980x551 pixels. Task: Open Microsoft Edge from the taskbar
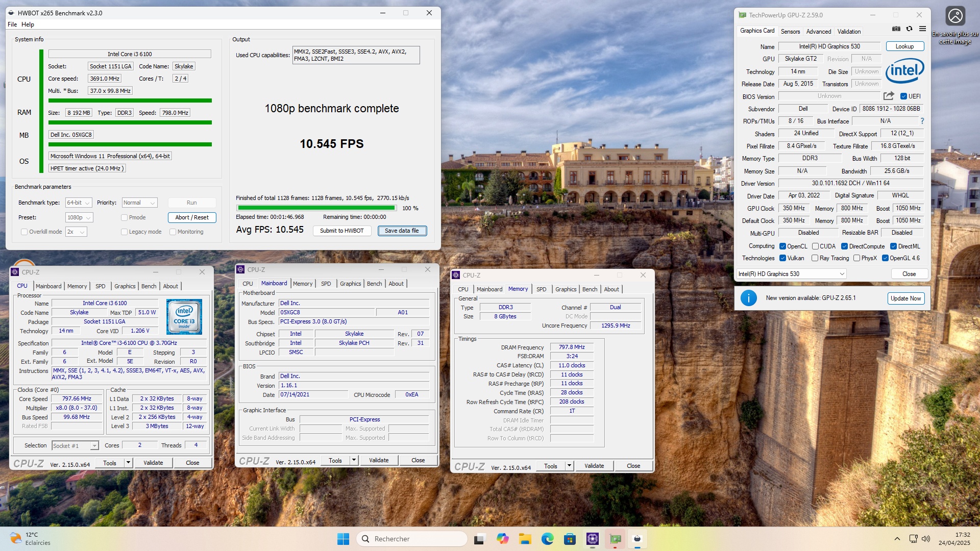[547, 539]
